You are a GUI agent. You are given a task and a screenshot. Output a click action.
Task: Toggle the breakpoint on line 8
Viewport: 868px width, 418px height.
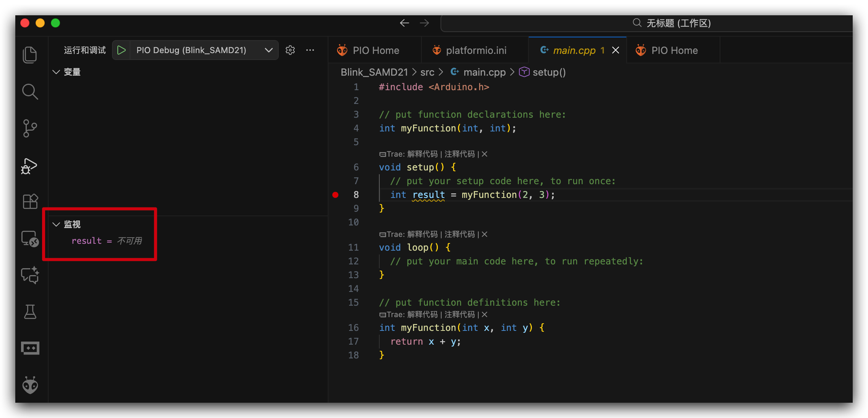click(x=335, y=195)
